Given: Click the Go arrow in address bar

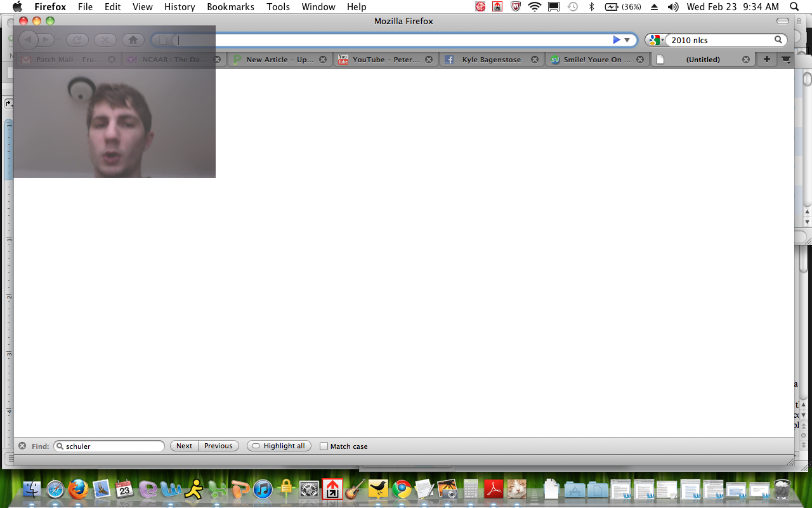Looking at the screenshot, I should coord(616,40).
